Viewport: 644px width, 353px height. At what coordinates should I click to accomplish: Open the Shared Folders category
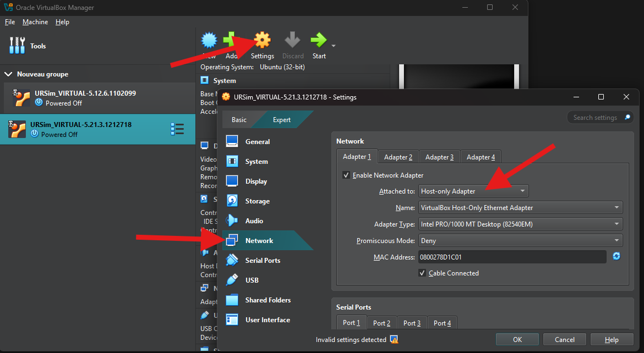pyautogui.click(x=268, y=300)
